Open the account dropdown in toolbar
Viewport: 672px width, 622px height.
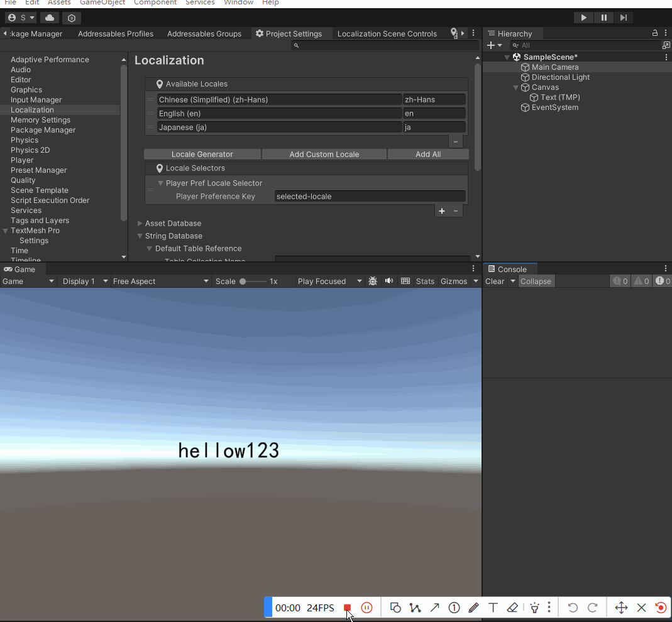(21, 18)
